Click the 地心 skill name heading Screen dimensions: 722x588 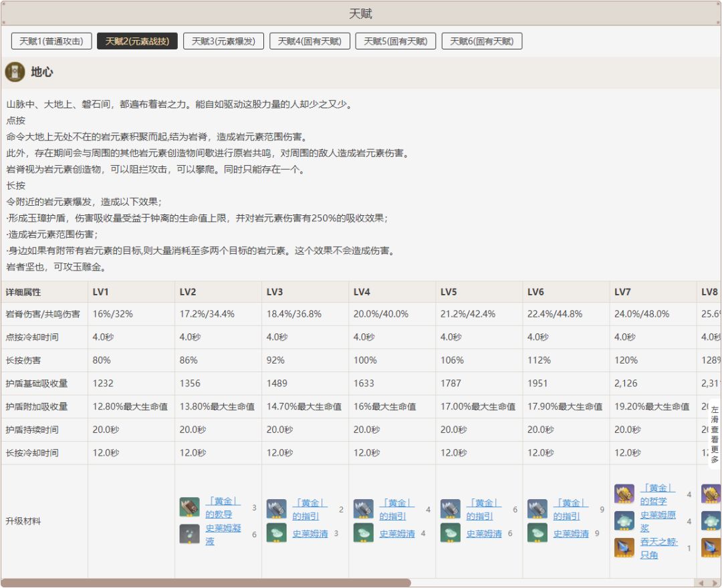(42, 72)
